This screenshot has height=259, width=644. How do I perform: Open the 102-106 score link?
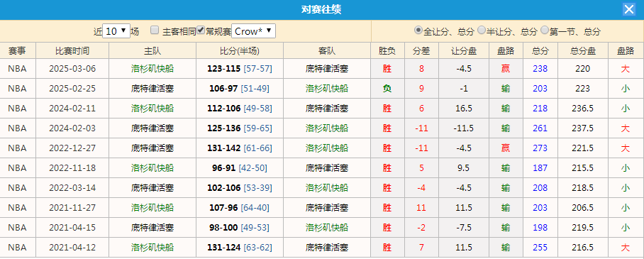click(224, 188)
